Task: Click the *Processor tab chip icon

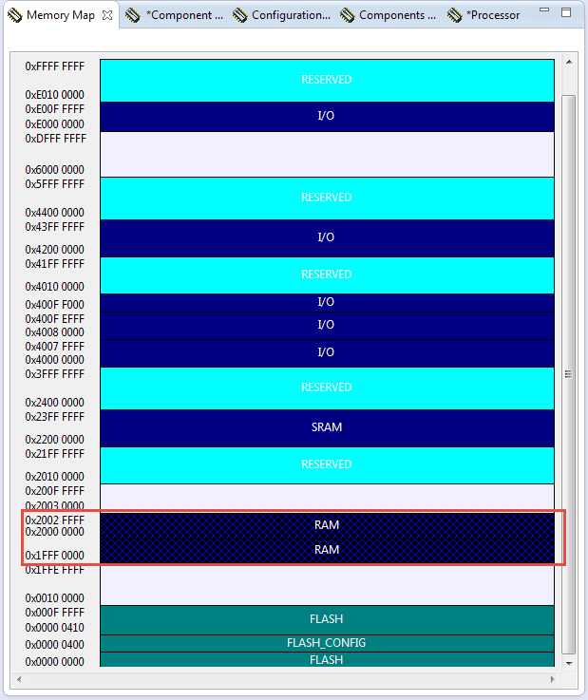Action: click(455, 15)
